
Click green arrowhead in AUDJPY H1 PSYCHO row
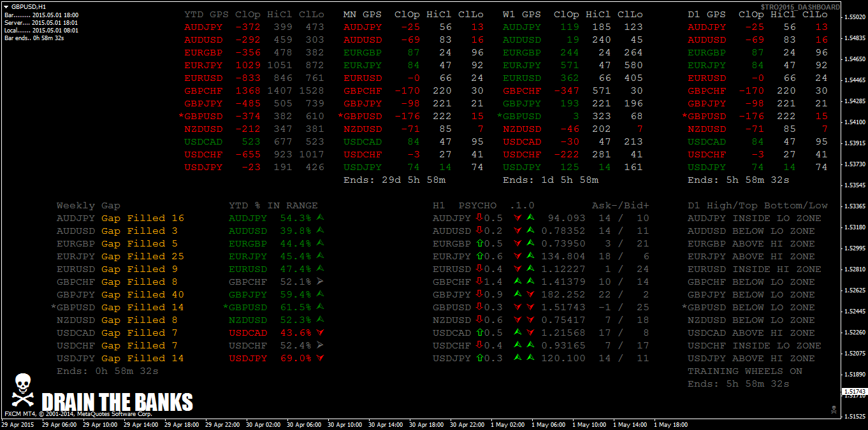(x=530, y=218)
